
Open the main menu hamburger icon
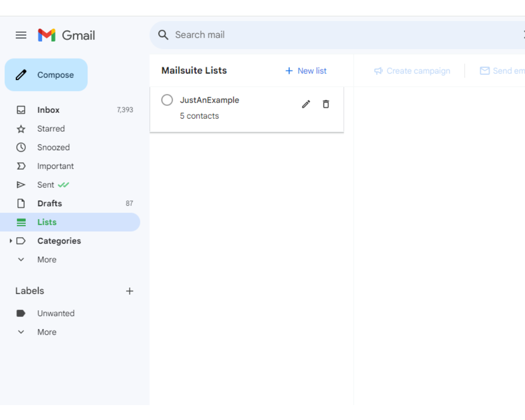21,35
